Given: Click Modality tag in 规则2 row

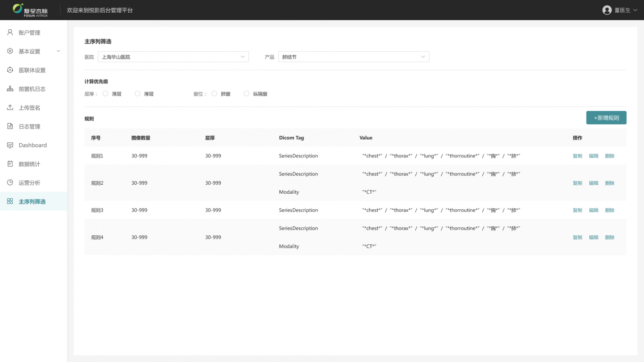Looking at the screenshot, I should pos(289,192).
